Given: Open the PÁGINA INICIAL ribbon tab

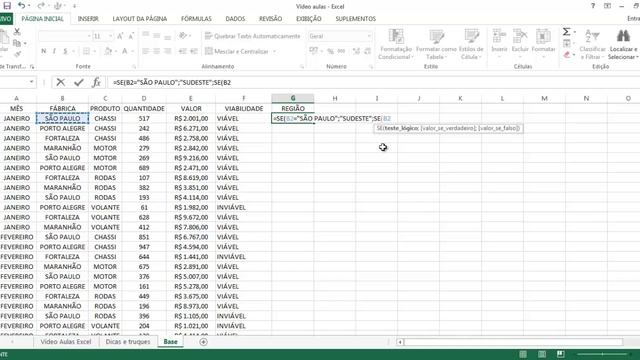Looking at the screenshot, I should pyautogui.click(x=42, y=19).
